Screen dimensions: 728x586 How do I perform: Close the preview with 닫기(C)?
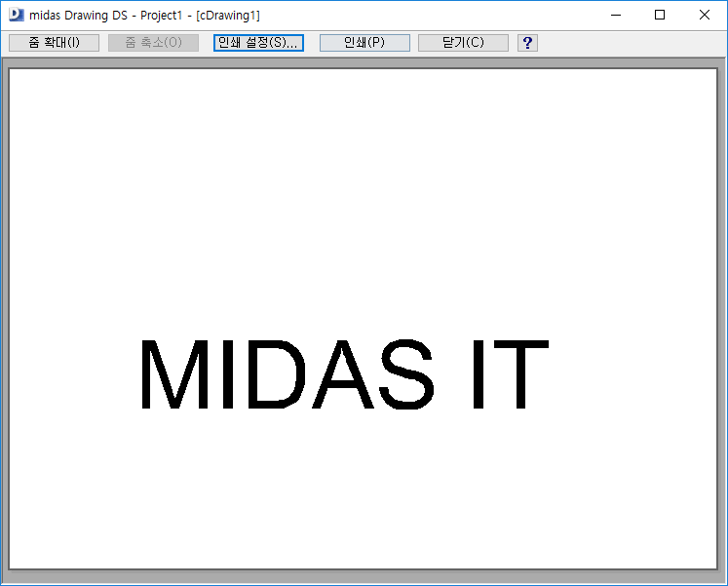[463, 43]
